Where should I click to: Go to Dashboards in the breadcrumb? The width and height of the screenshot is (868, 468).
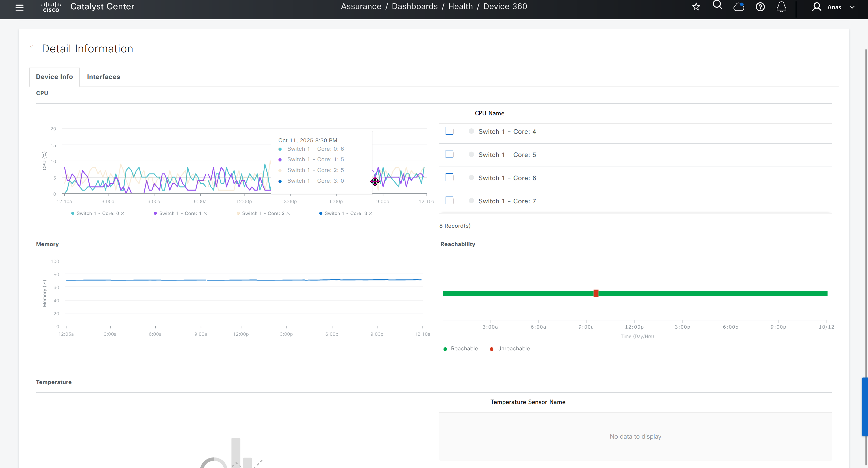[x=415, y=7]
